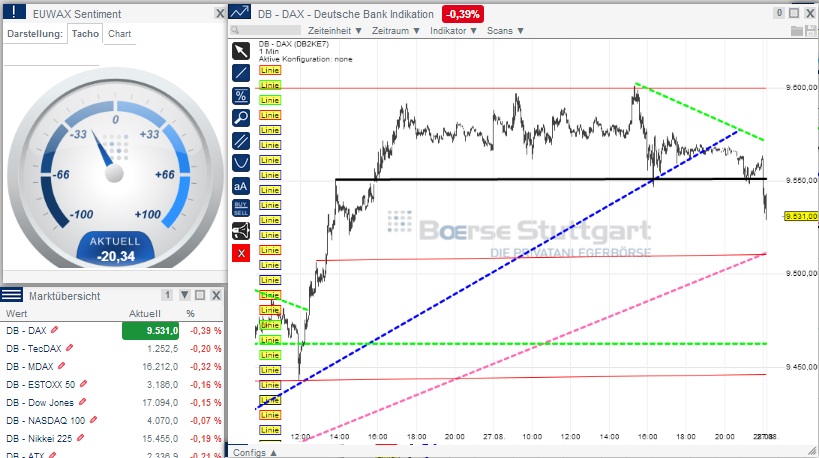Open the BUY SELL order tool
Image resolution: width=819 pixels, height=458 pixels.
pyautogui.click(x=241, y=208)
